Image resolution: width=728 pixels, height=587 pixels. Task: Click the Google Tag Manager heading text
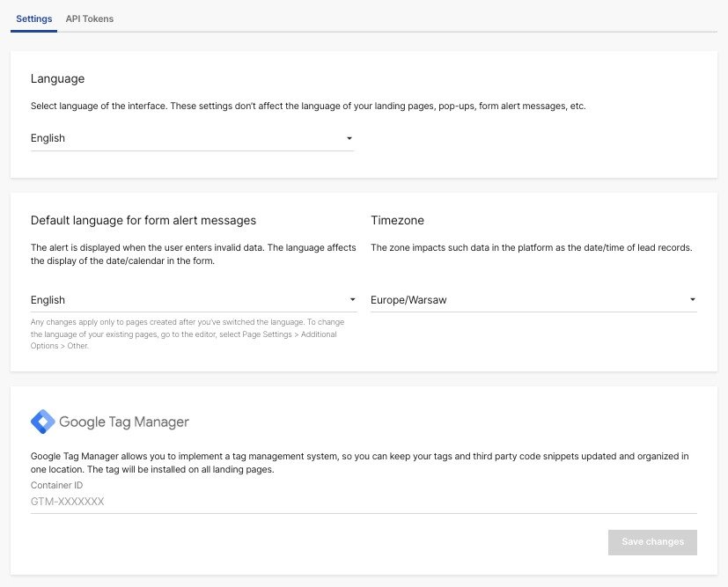(x=123, y=422)
